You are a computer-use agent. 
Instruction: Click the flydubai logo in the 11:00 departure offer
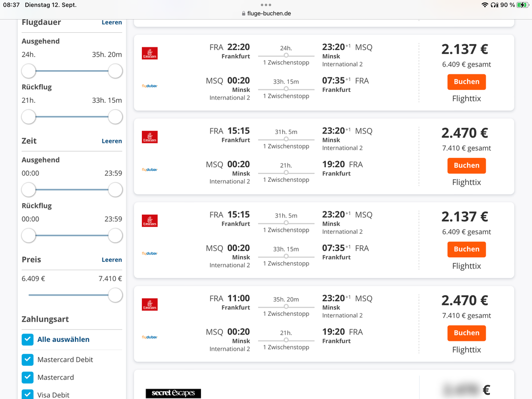pyautogui.click(x=150, y=337)
